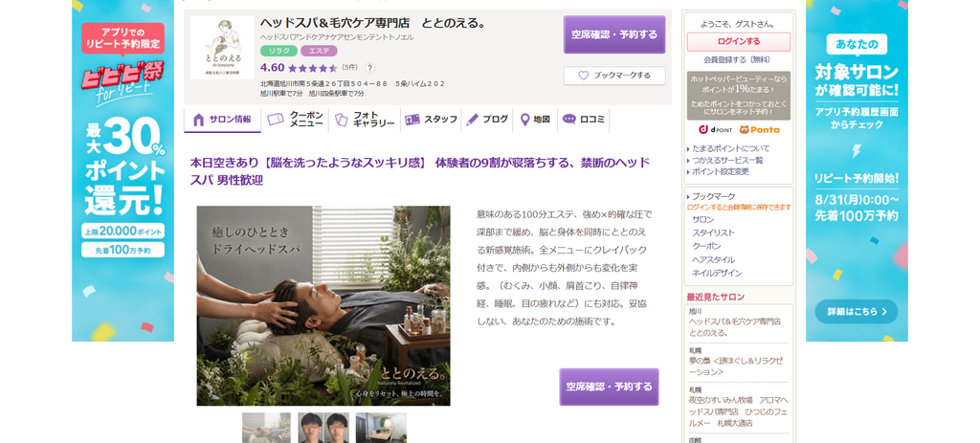
Task: Click the リラク category tag
Action: (x=278, y=51)
